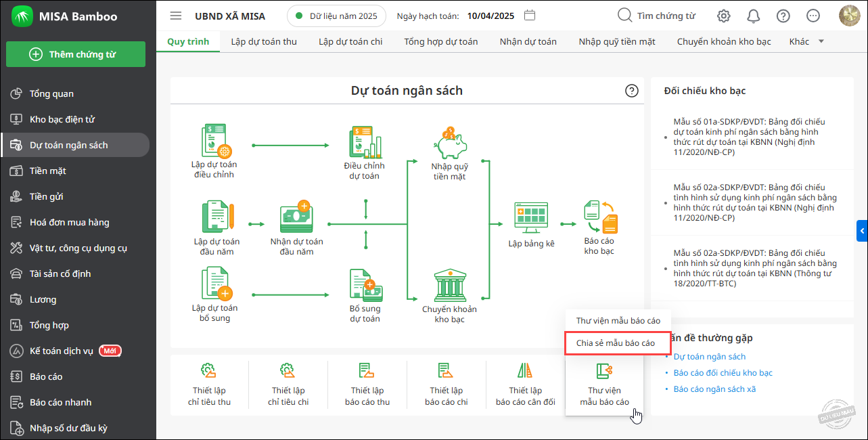Open the settings gear icon
The image size is (868, 440).
pos(724,16)
